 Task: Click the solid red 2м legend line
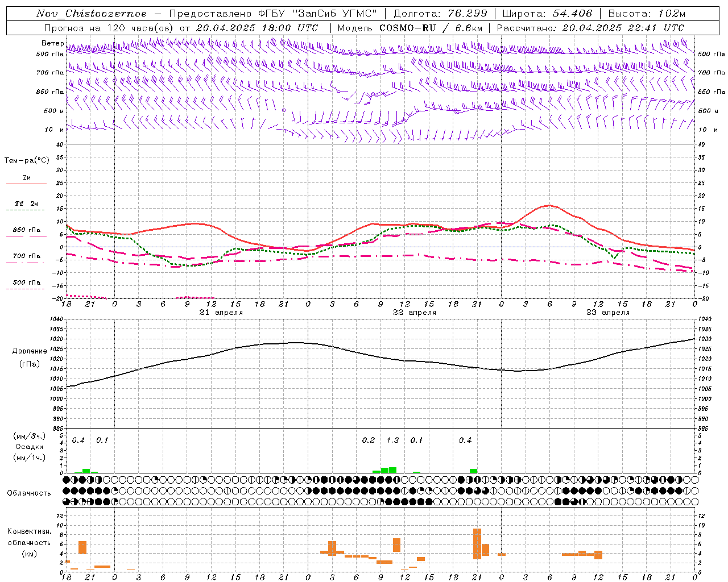[x=26, y=184]
